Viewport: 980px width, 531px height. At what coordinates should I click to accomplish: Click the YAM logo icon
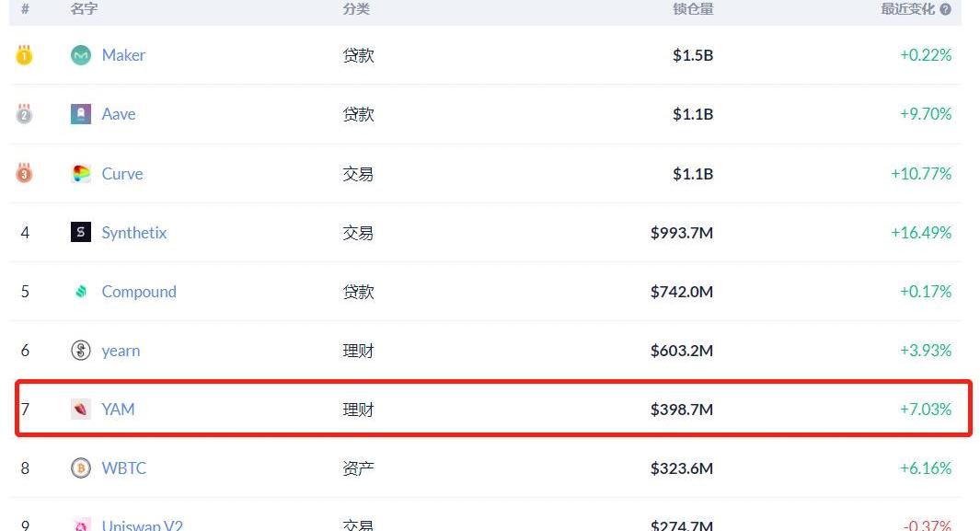click(81, 410)
